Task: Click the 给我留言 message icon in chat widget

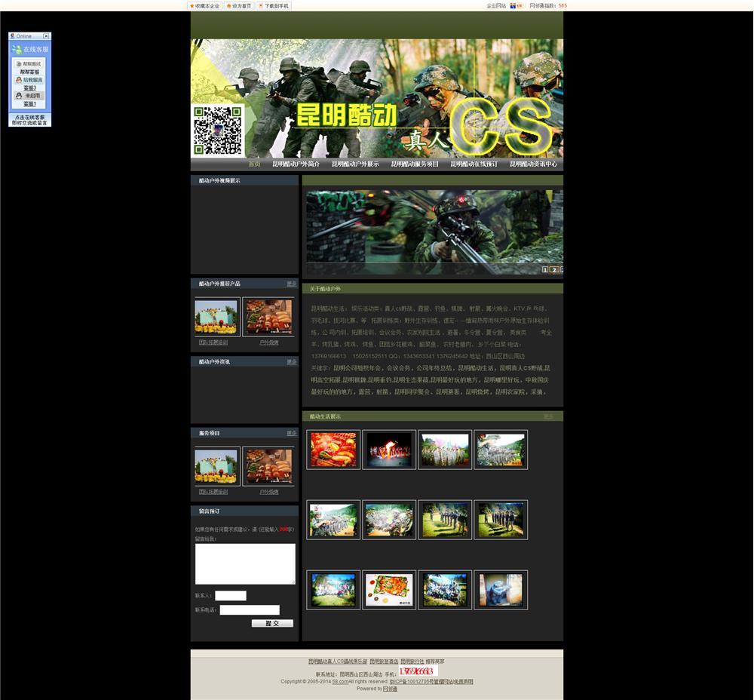Action: [x=29, y=79]
